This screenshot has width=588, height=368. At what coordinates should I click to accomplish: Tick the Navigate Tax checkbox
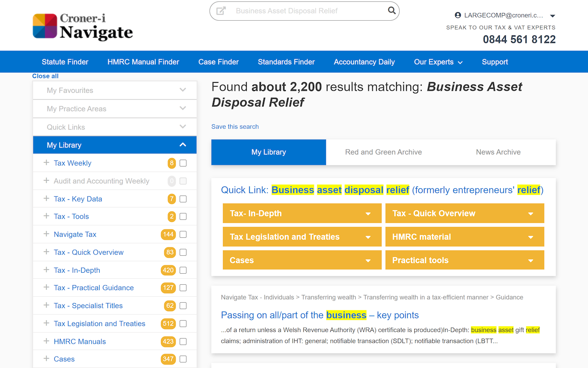183,234
